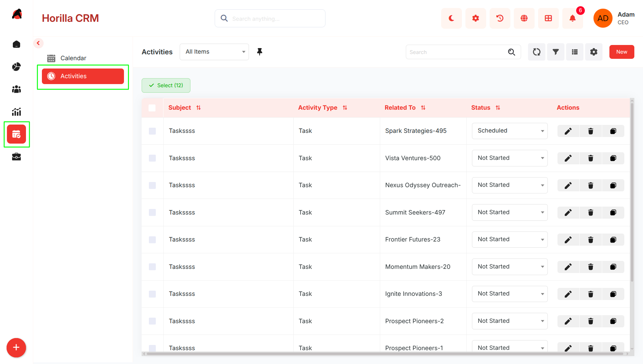Open the filter funnel
The width and height of the screenshot is (643, 364).
tap(556, 52)
